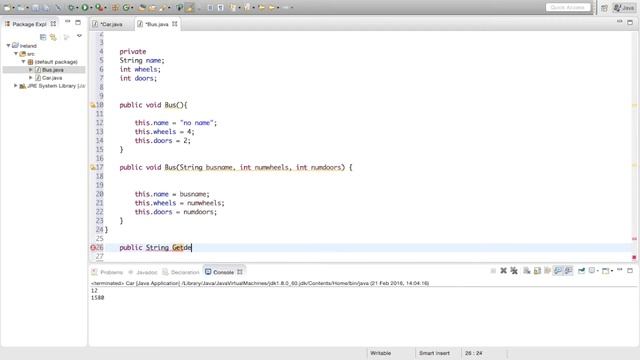Collapse the src folder node
640x360 pixels.
pyautogui.click(x=16, y=53)
